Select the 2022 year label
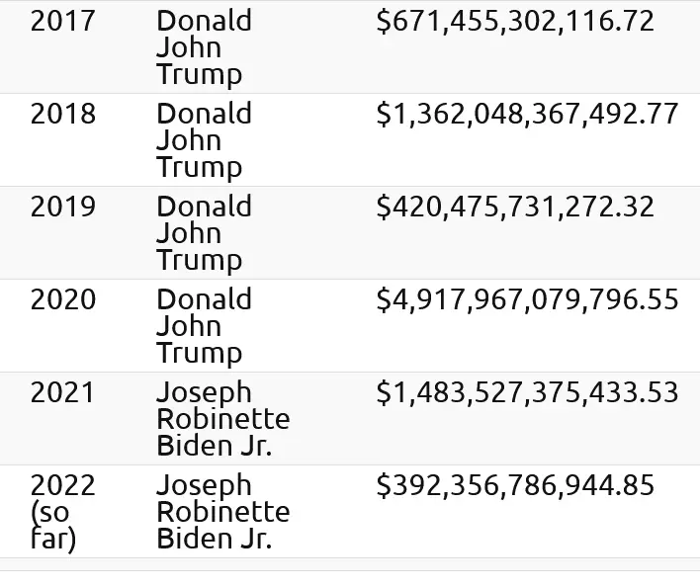The height and width of the screenshot is (588, 700). (63, 485)
